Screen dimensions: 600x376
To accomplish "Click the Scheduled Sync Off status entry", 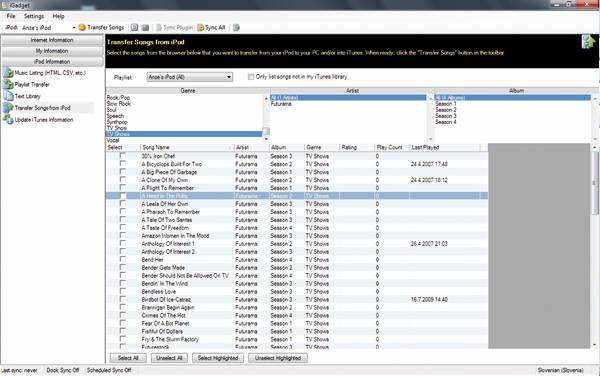I will click(109, 370).
